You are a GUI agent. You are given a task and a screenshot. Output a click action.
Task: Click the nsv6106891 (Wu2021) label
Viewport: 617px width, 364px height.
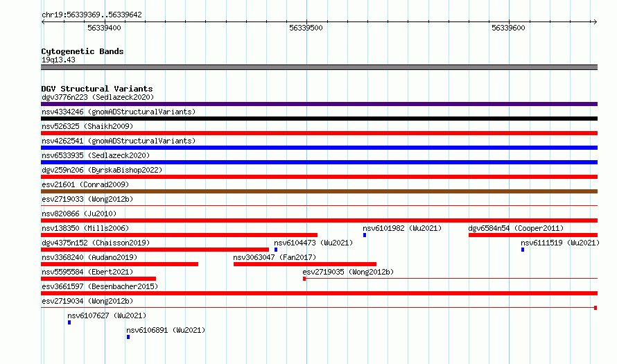pyautogui.click(x=166, y=330)
